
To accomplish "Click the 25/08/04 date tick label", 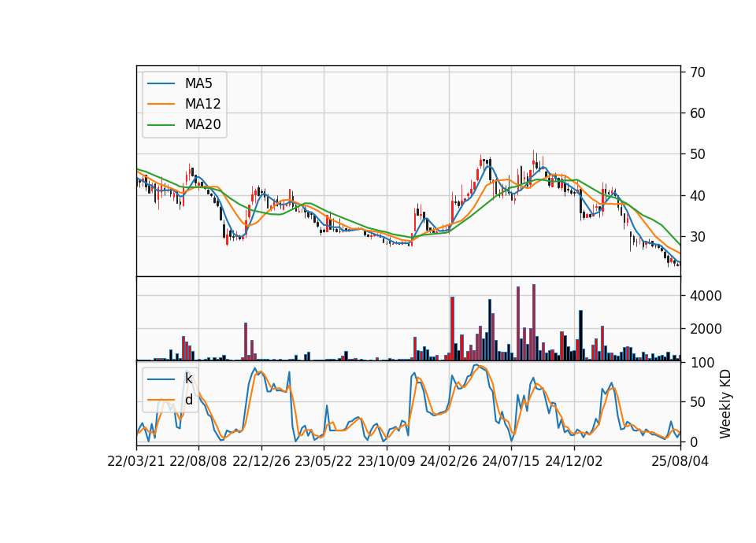I will [x=680, y=461].
